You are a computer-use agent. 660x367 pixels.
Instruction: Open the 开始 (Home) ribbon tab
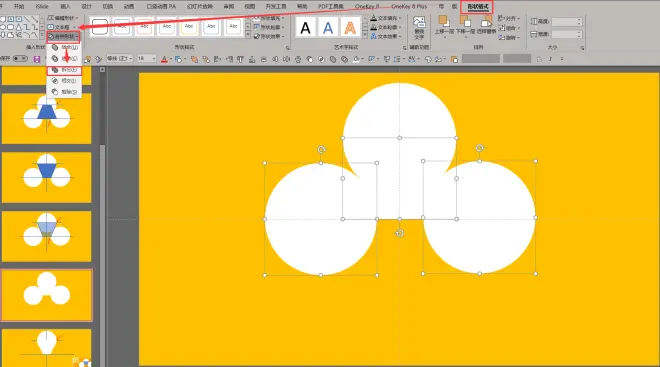(x=19, y=6)
